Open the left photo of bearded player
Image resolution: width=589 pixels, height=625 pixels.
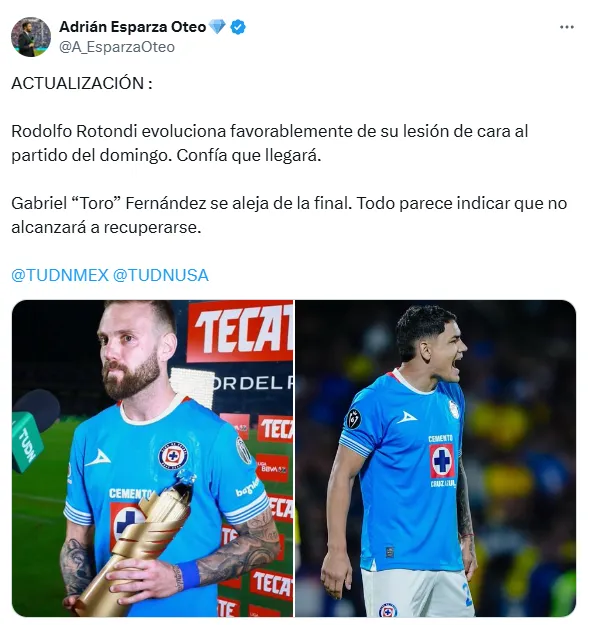[152, 458]
